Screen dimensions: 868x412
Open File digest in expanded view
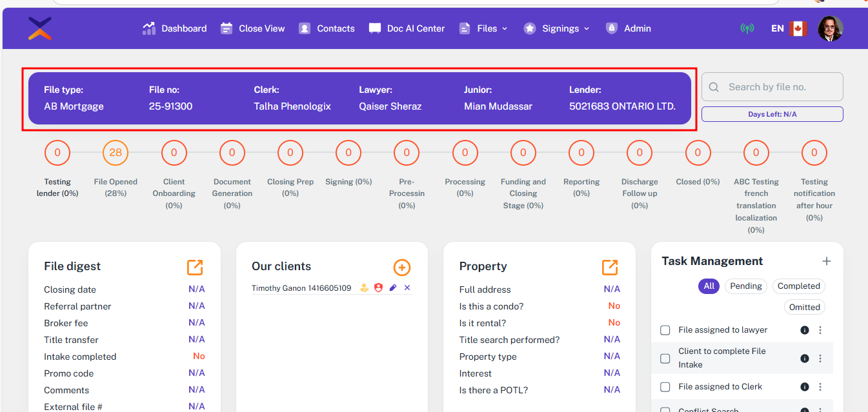coord(195,267)
